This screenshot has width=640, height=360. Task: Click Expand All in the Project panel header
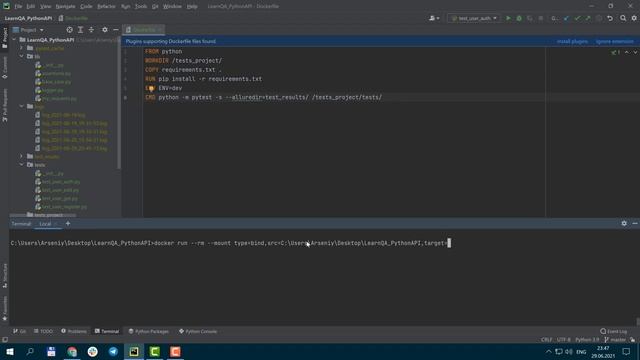[80, 30]
